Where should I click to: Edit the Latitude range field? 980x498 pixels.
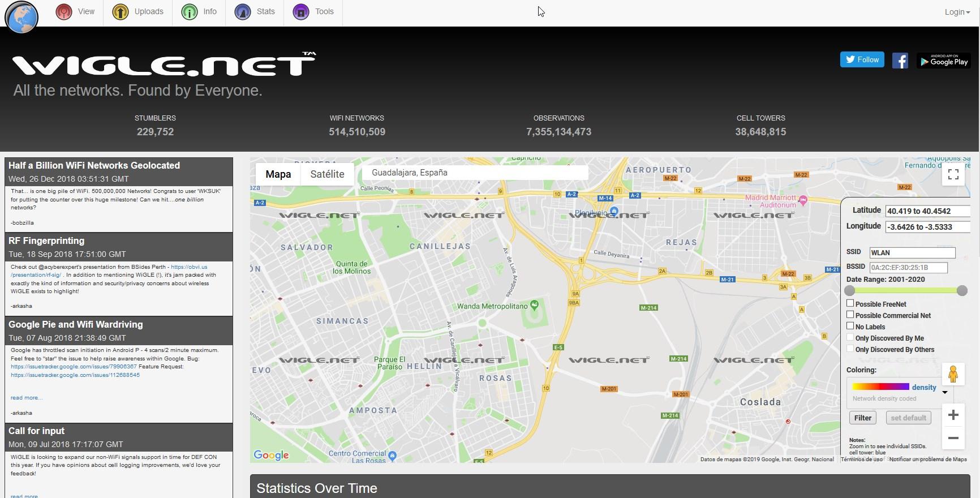[927, 211]
